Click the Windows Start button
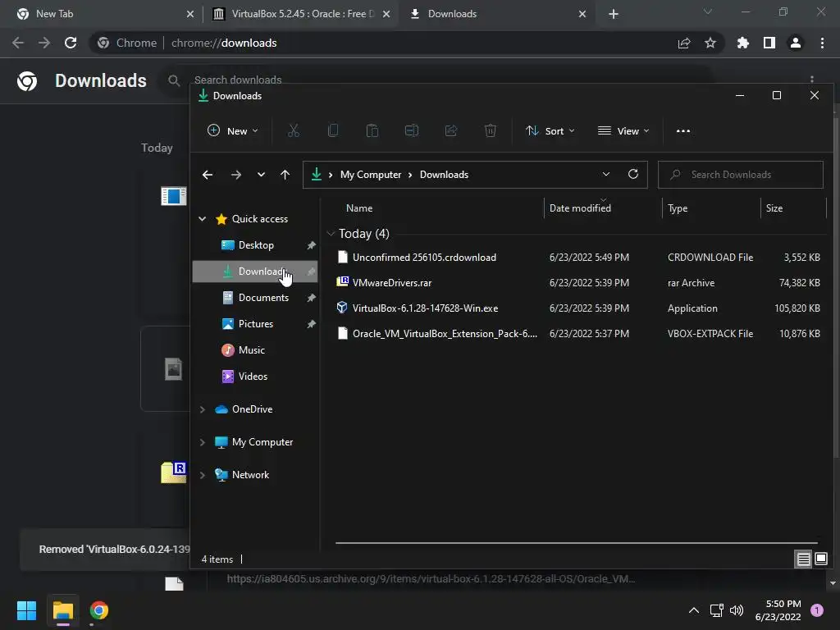Viewport: 840px width, 630px height. [26, 610]
